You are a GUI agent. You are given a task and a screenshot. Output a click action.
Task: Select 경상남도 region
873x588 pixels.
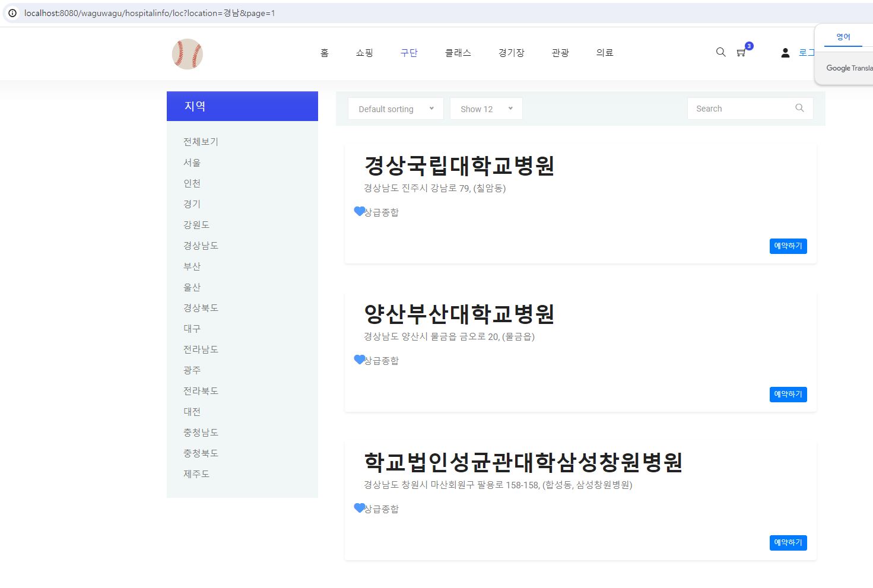[201, 246]
